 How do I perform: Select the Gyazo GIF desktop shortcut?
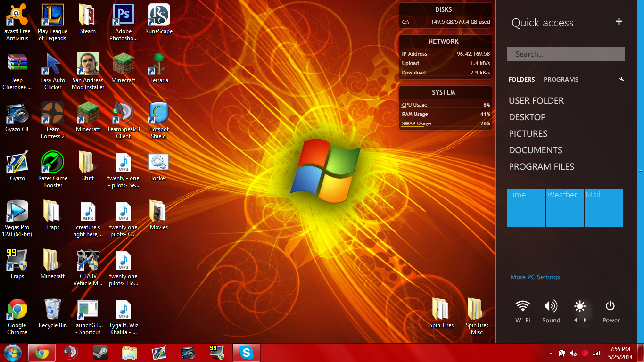tap(17, 117)
